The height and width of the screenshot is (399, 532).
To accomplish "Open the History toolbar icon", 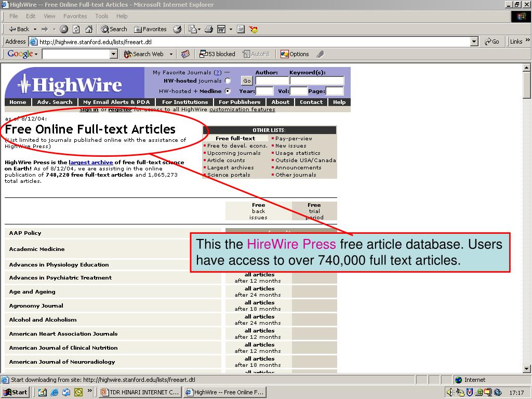I will (177, 29).
